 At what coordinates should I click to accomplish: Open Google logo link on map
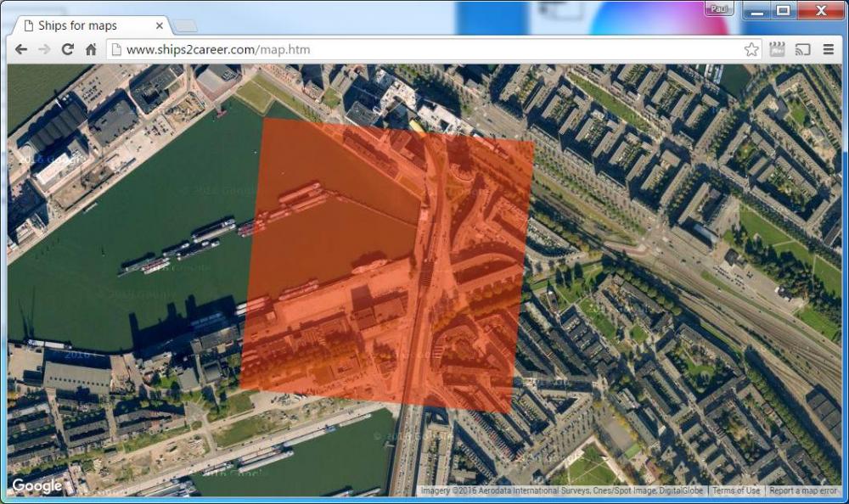tap(37, 485)
